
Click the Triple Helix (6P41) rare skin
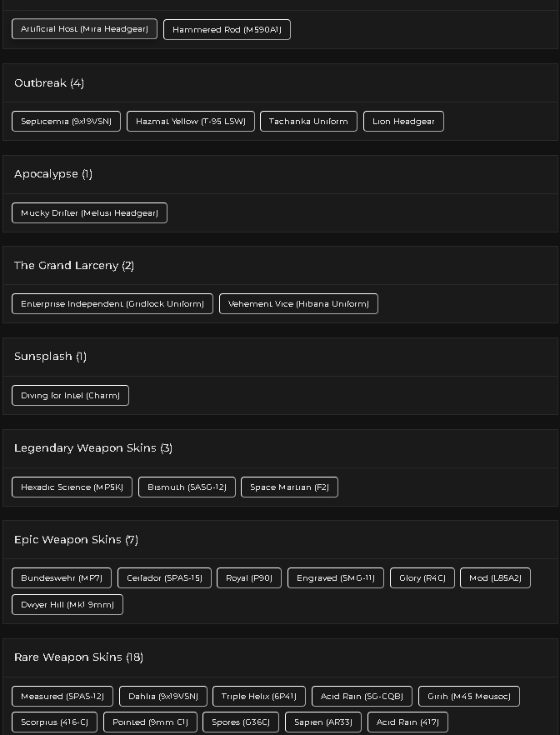[259, 696]
